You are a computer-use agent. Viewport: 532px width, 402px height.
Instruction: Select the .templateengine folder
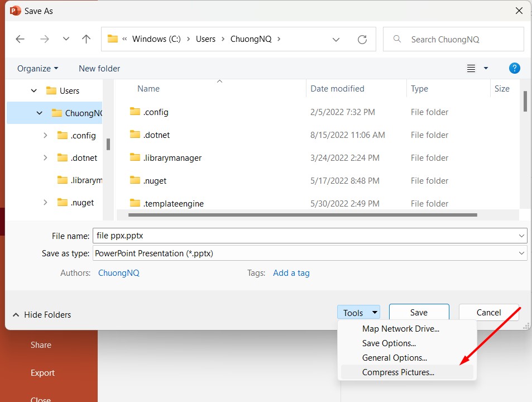pos(173,204)
